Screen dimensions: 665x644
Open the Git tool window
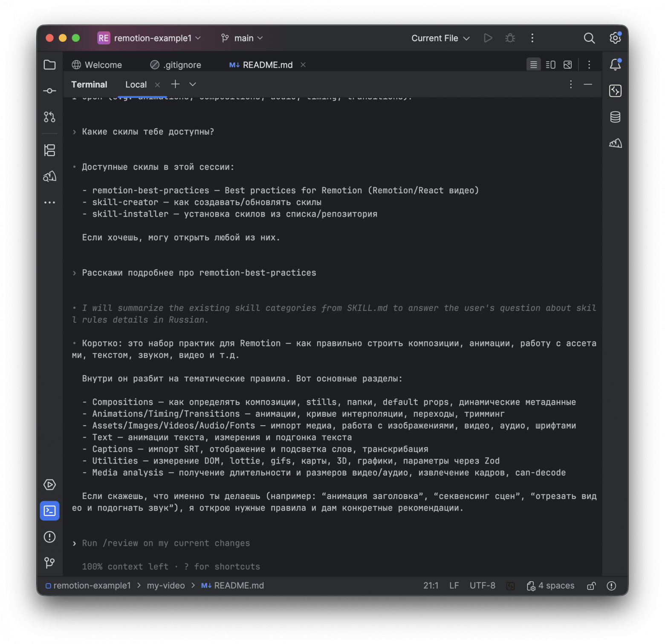pos(49,563)
